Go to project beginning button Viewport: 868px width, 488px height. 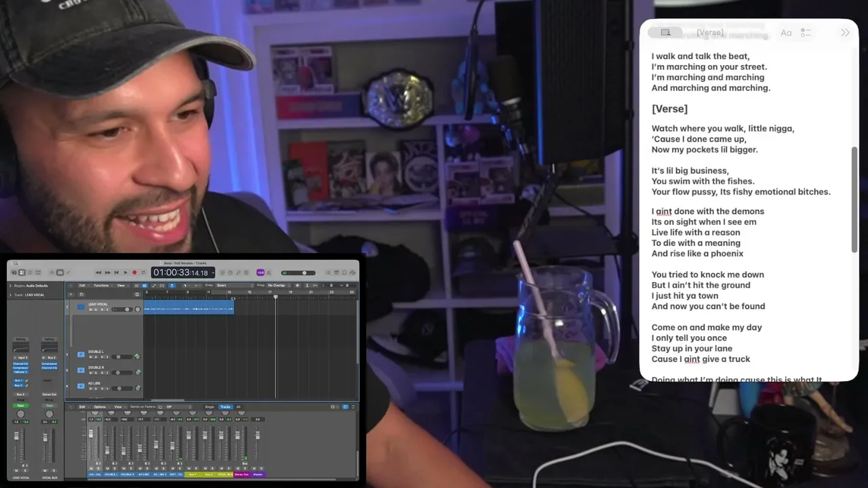click(x=117, y=272)
